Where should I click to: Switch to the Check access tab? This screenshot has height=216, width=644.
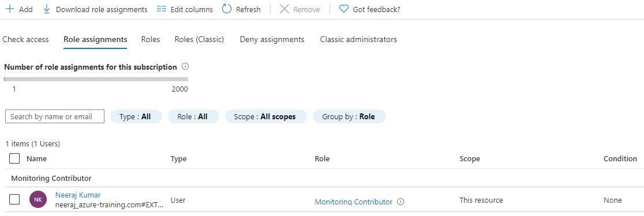[25, 39]
